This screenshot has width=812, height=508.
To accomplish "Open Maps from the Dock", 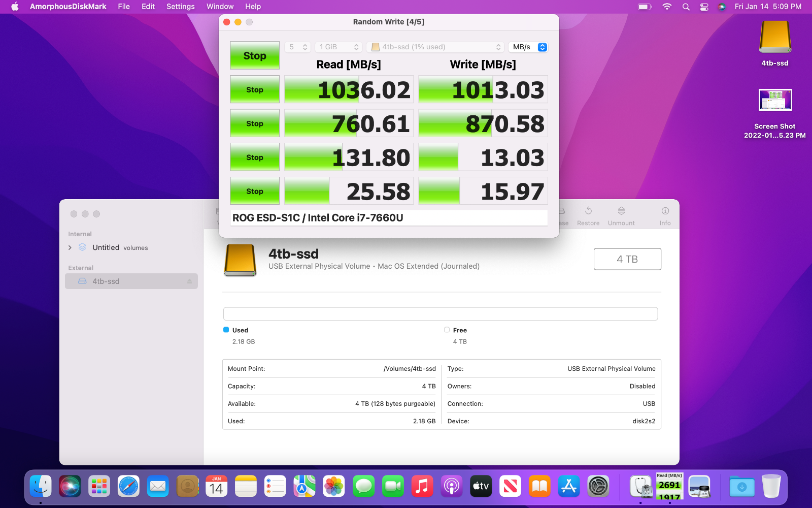I will click(304, 487).
